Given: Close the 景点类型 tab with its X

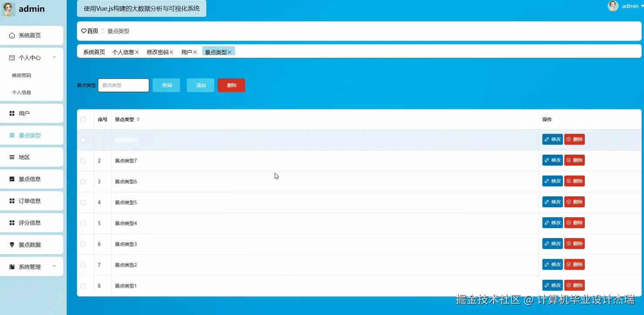Looking at the screenshot, I should click(230, 52).
